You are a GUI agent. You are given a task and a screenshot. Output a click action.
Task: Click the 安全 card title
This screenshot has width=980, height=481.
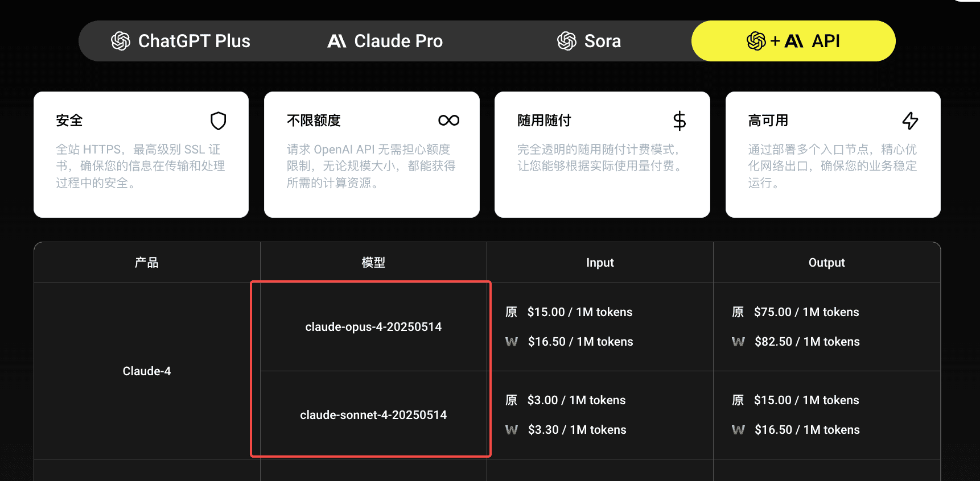(x=69, y=121)
